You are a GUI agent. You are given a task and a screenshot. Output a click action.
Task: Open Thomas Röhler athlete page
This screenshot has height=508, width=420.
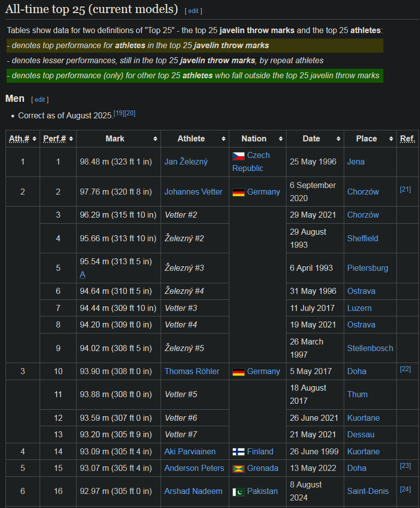coord(192,371)
